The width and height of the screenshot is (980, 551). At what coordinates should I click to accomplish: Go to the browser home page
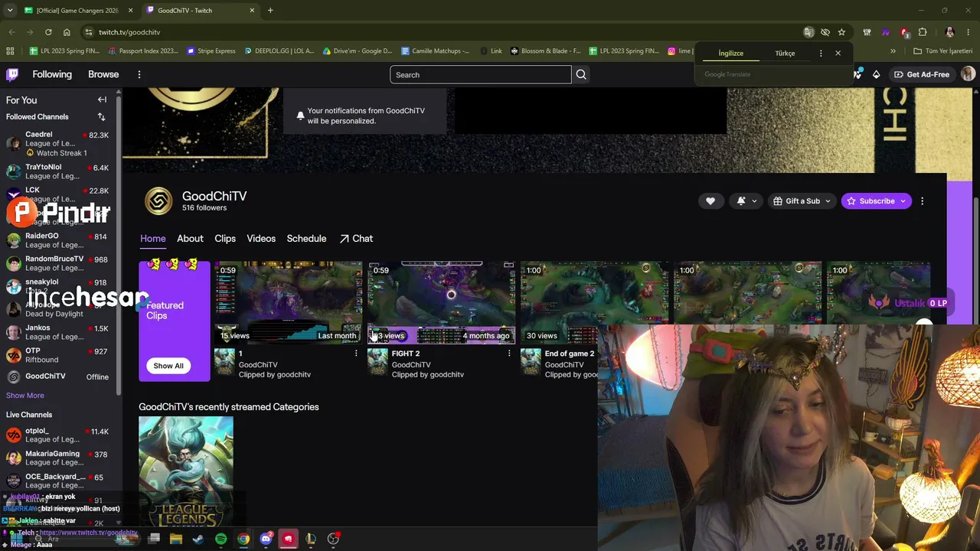point(67,32)
